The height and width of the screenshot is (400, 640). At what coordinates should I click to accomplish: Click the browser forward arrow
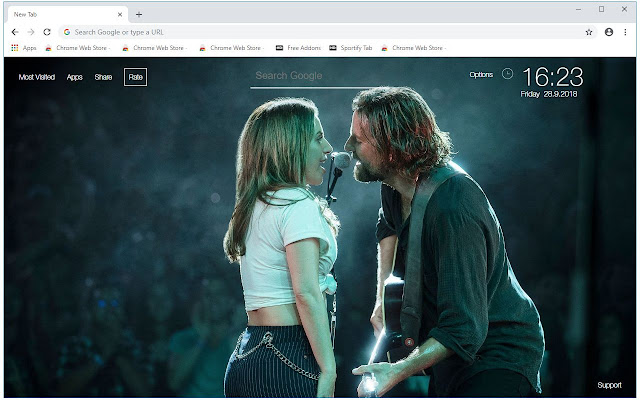click(31, 32)
